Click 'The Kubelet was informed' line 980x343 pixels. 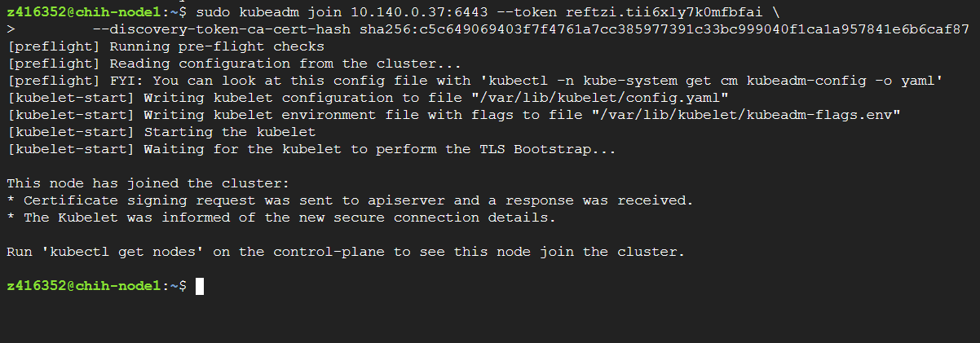pyautogui.click(x=281, y=218)
